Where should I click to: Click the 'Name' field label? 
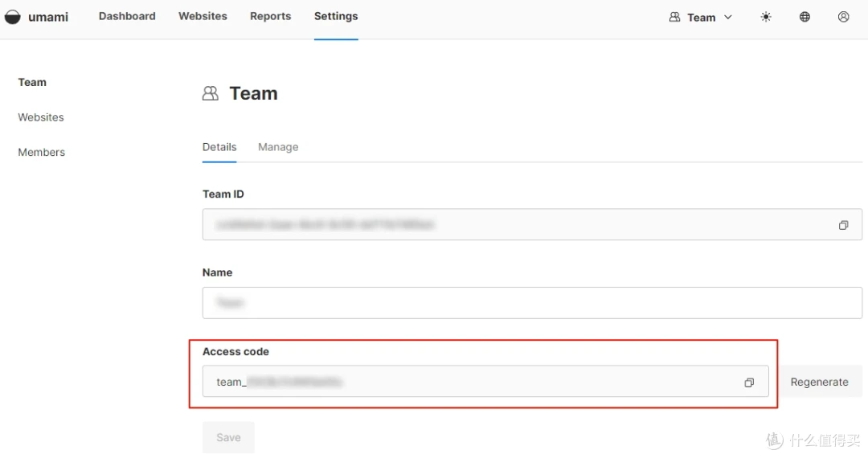[x=218, y=272]
